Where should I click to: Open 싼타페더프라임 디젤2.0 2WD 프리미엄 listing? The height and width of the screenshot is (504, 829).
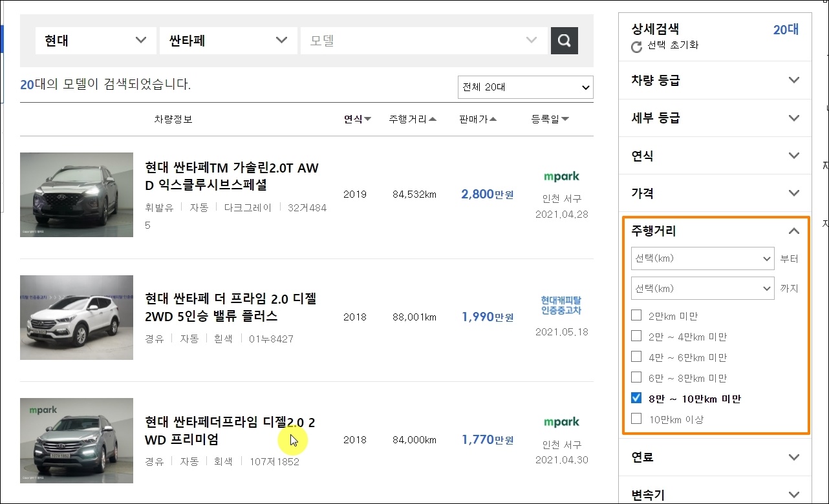[230, 431]
